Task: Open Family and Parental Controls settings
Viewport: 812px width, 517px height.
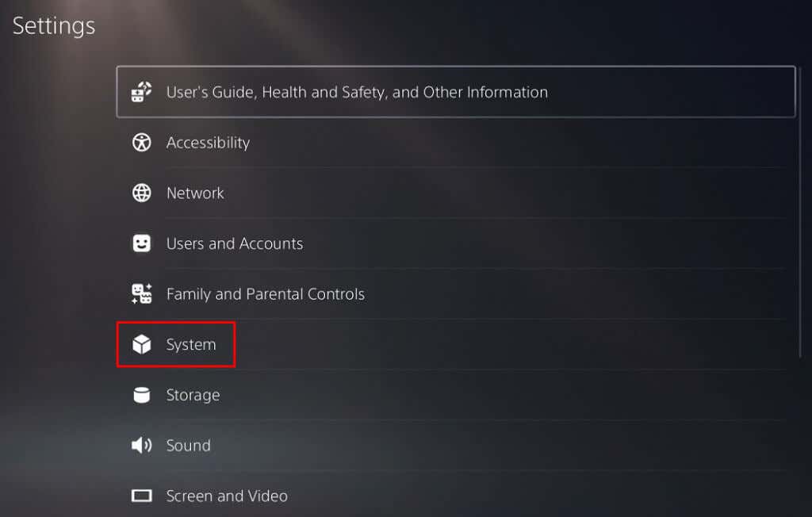Action: click(x=265, y=293)
